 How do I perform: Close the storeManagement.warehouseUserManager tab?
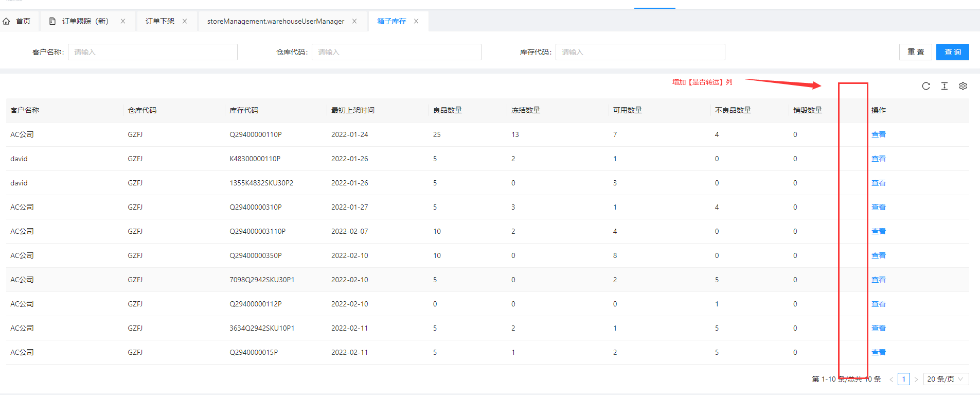point(354,21)
